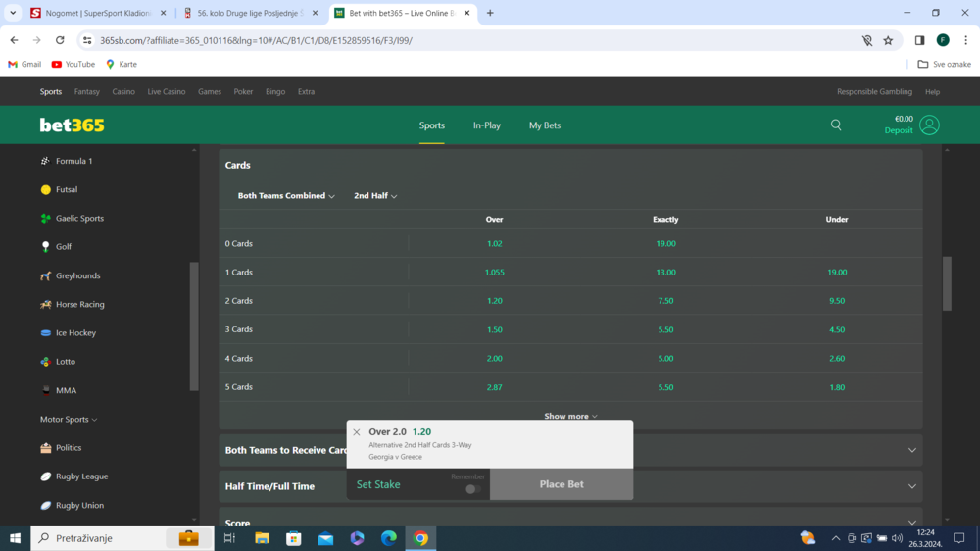Screen dimensions: 980x551
Task: Click the Horse Racing icon in sidebar
Action: pos(46,305)
